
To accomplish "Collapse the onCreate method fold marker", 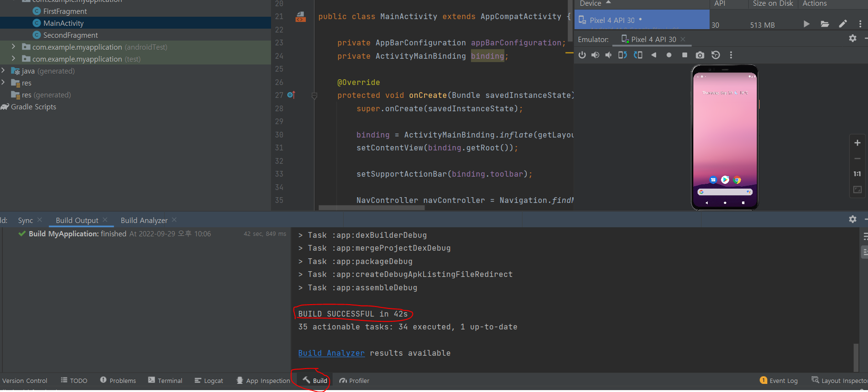I will pyautogui.click(x=314, y=95).
